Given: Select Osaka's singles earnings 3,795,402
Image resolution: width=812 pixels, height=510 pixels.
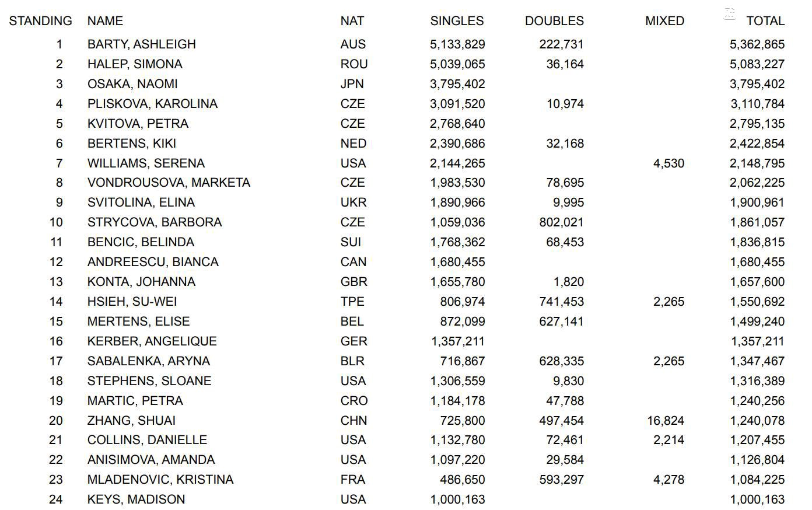Looking at the screenshot, I should click(x=457, y=84).
